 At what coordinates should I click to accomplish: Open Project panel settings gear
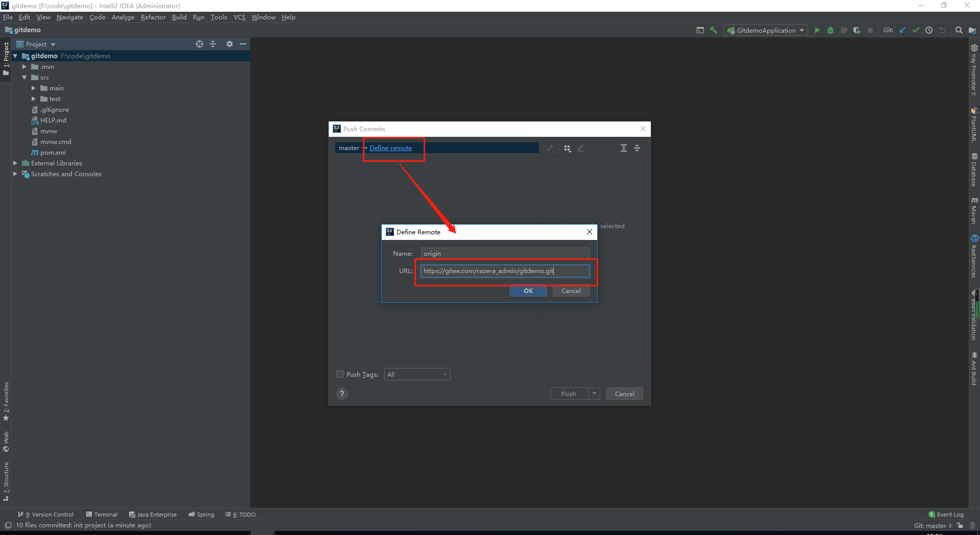tap(230, 44)
